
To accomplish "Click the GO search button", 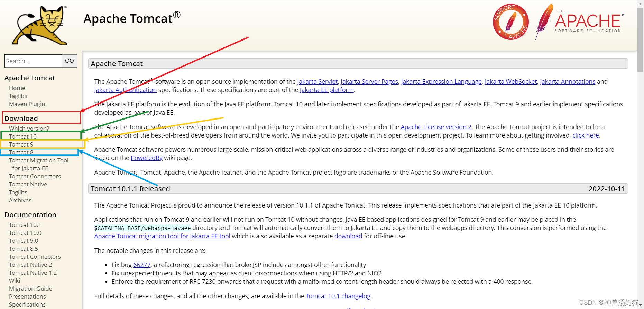I will coord(70,61).
